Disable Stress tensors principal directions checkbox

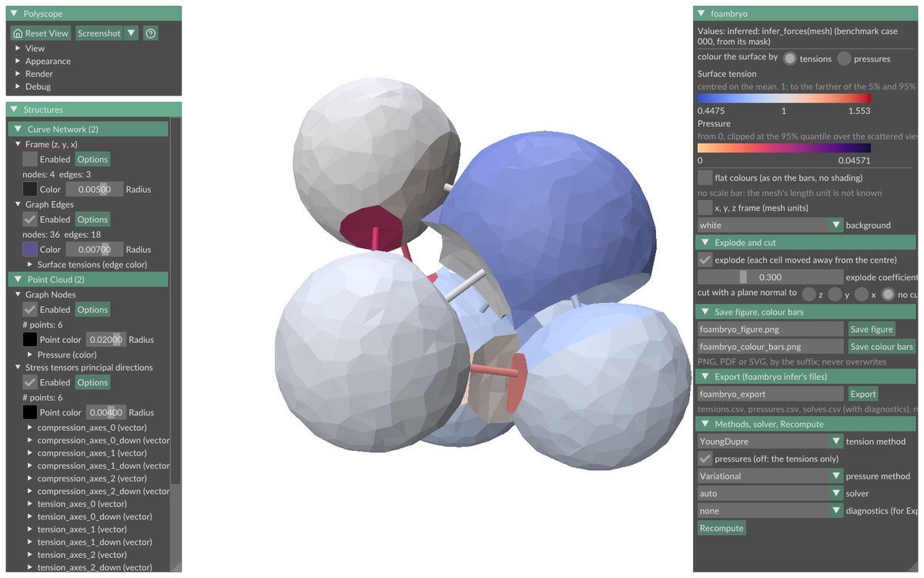[30, 382]
